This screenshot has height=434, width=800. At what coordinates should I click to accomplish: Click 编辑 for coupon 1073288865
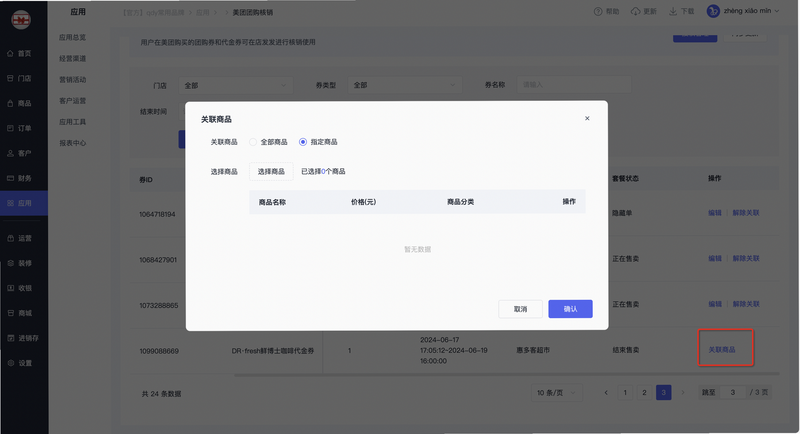[715, 304]
